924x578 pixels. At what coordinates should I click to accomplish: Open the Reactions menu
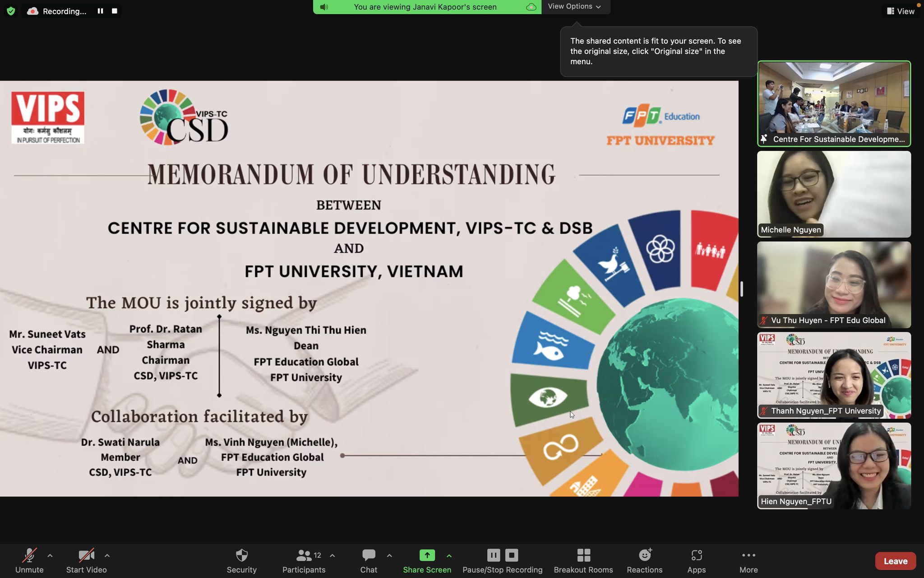(644, 561)
